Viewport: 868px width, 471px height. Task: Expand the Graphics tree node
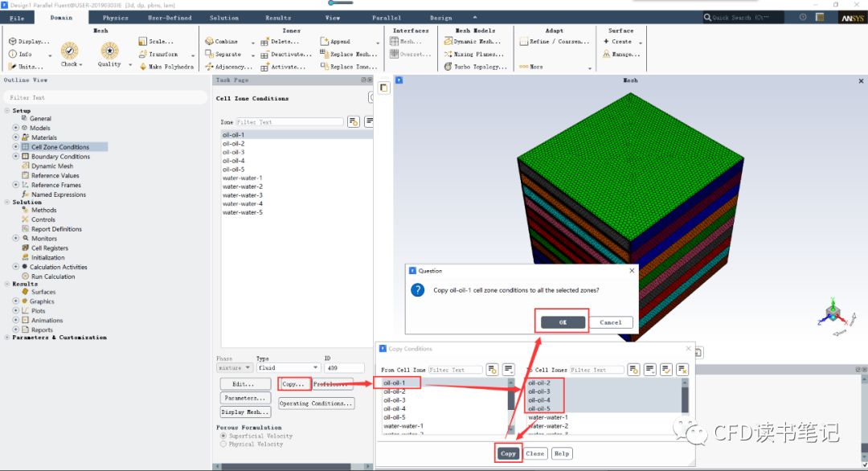pos(16,301)
